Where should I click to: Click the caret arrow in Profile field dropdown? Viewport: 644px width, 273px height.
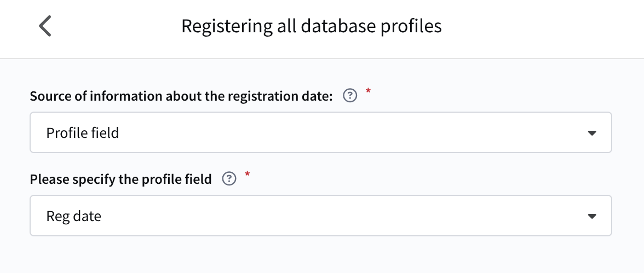pos(591,133)
